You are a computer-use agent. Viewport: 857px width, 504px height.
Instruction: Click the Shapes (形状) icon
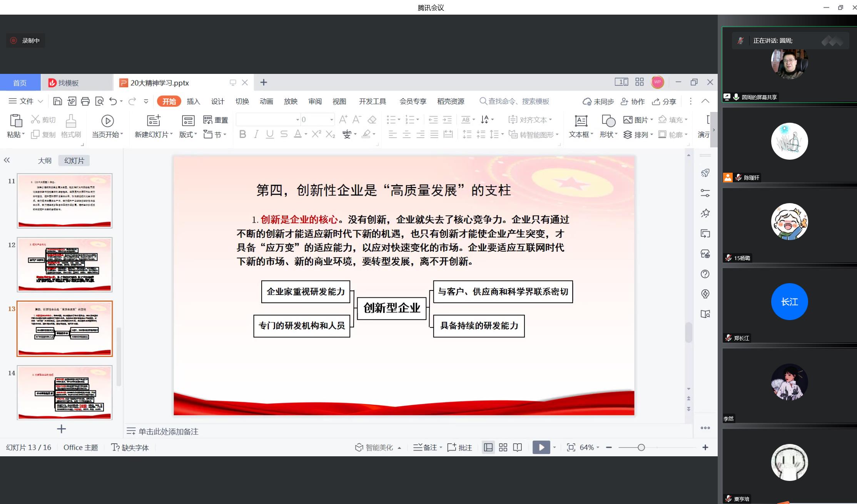point(608,121)
